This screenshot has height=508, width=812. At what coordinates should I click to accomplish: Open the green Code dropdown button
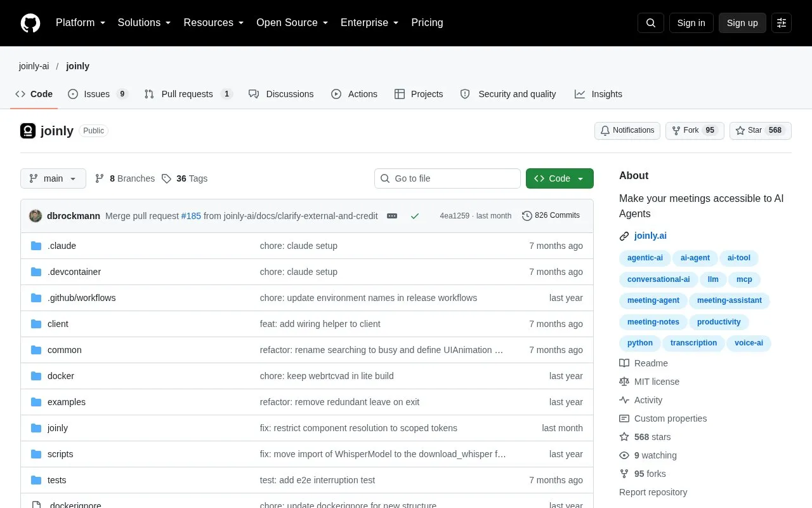click(x=560, y=178)
